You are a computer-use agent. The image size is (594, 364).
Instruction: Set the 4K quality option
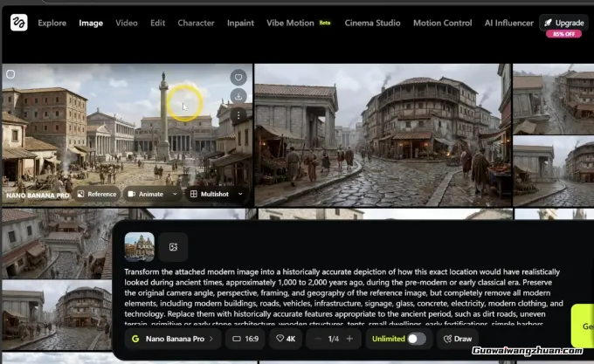[287, 338]
